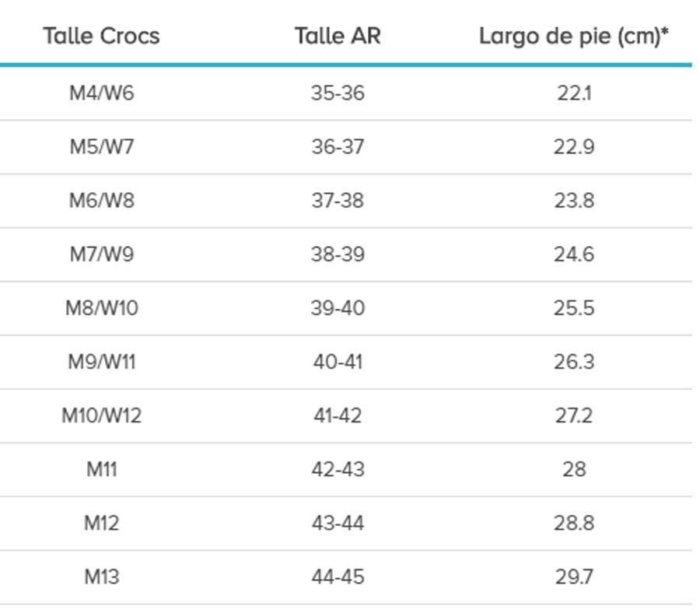Click the 35-36 AR size value

click(x=338, y=93)
